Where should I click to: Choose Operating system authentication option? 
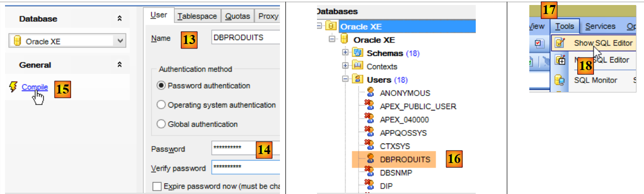161,105
